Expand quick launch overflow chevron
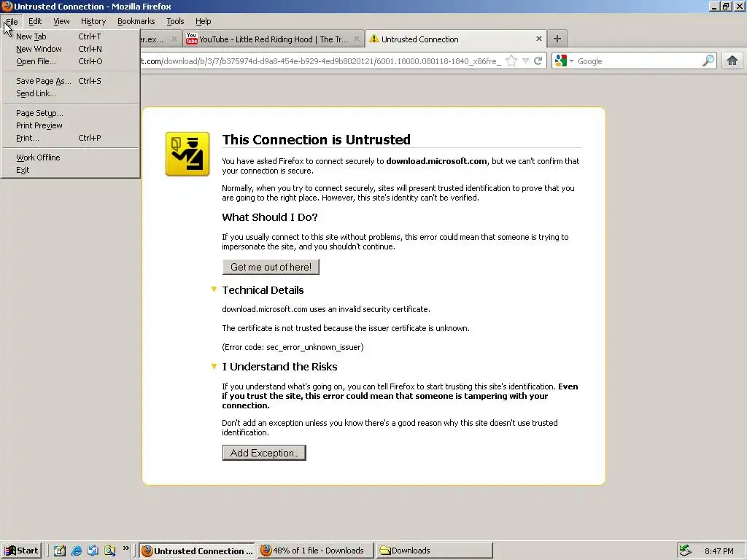The image size is (747, 560). [x=125, y=548]
